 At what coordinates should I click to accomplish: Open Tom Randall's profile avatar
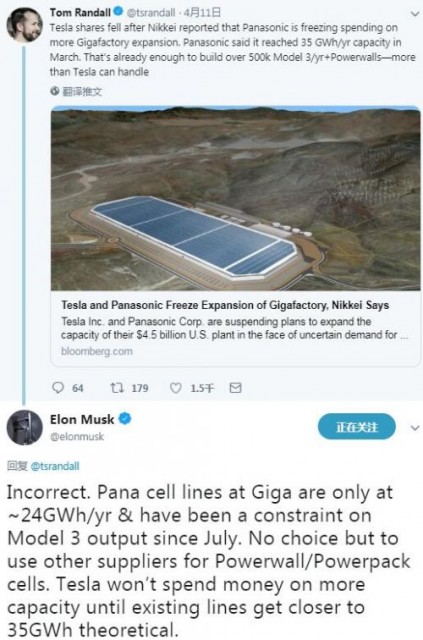25,24
